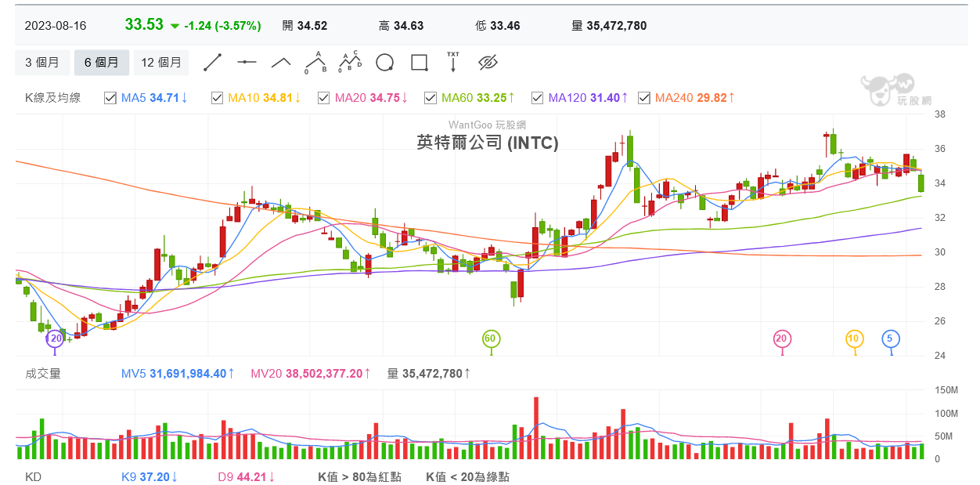Screen dimensions: 980x485
Task: Click the purple 20 marker at chart left
Action: pyautogui.click(x=55, y=338)
